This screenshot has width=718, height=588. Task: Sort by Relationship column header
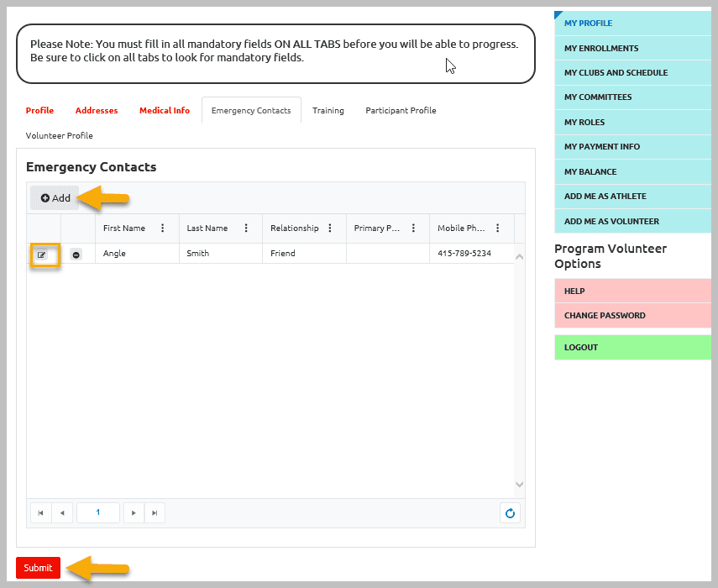(x=295, y=228)
